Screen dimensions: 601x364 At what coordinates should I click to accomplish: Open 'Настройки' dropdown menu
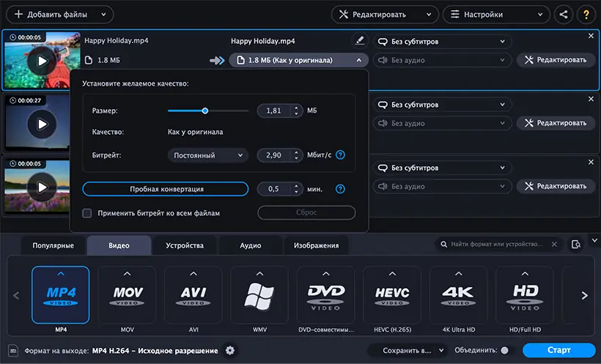pos(496,15)
